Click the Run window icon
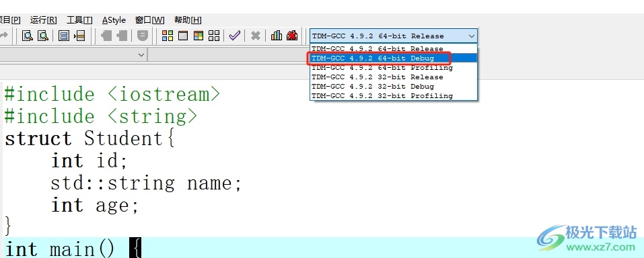Viewport: 644px width, 258px height. point(183,36)
